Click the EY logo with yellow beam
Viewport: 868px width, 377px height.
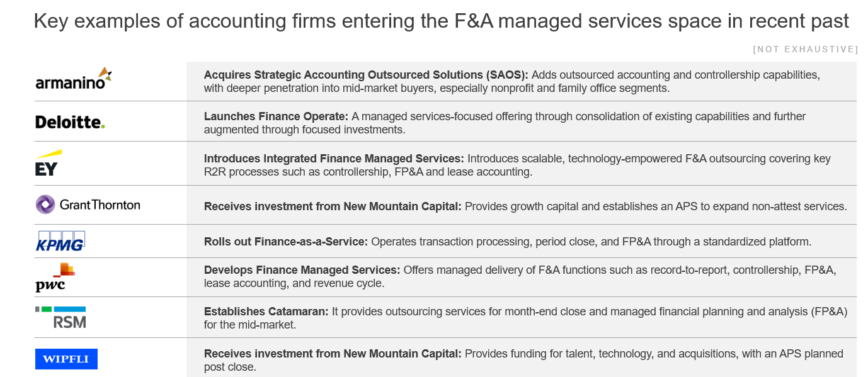(x=48, y=163)
